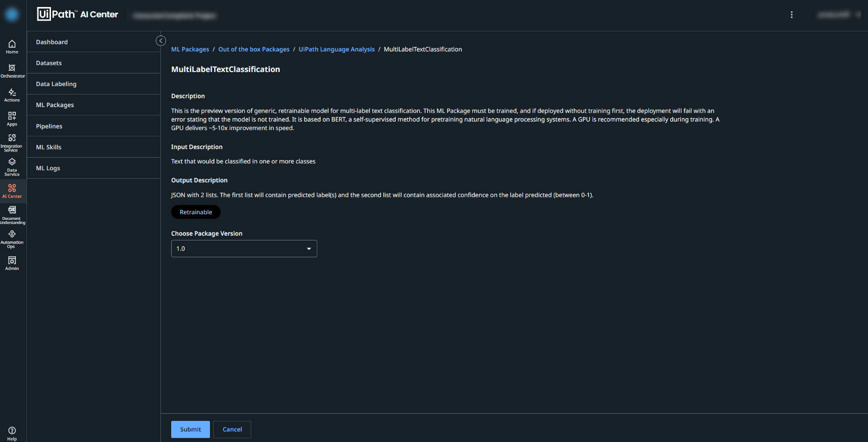Open the Actions icon in rail
868x442 pixels.
[x=12, y=95]
